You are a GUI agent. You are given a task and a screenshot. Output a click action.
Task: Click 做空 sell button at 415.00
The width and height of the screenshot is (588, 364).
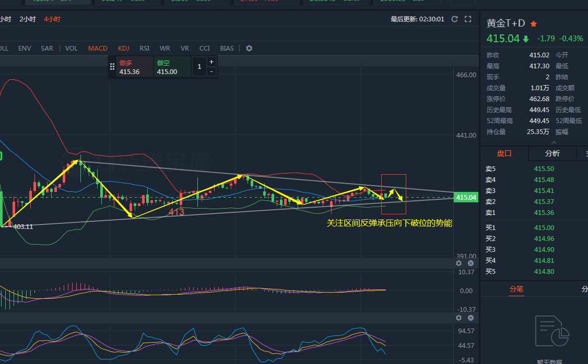coord(172,67)
